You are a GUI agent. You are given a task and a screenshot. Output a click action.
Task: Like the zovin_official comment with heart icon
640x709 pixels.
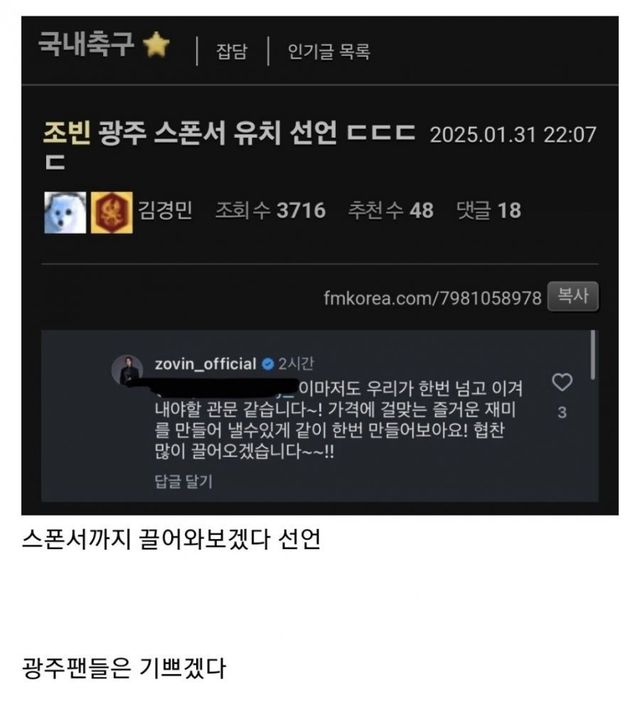point(562,382)
